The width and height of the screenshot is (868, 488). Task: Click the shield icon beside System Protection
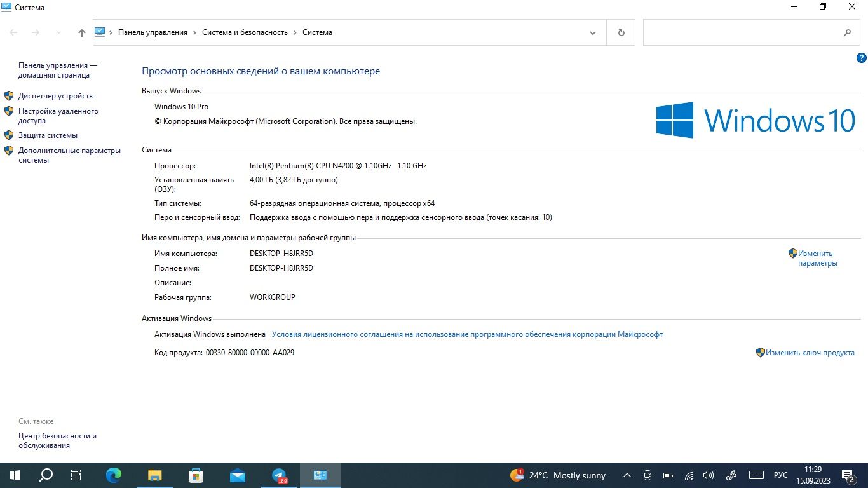click(x=9, y=135)
